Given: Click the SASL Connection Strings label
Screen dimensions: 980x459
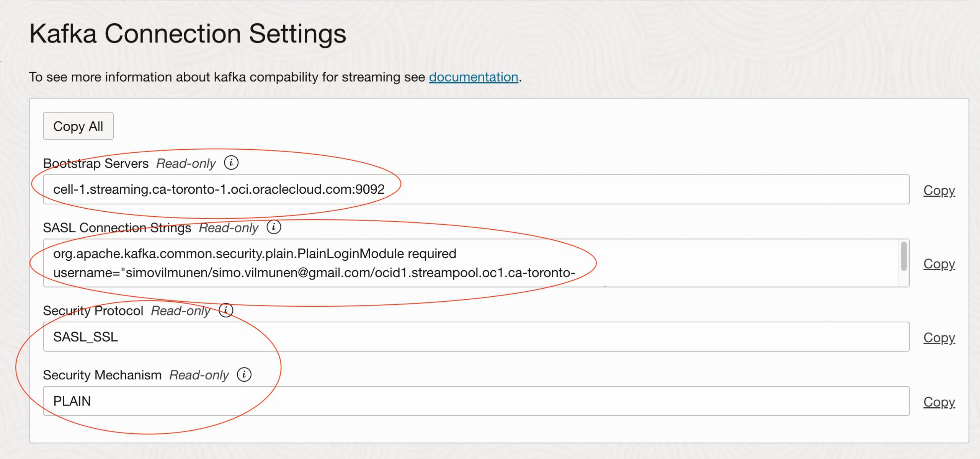Looking at the screenshot, I should (117, 228).
